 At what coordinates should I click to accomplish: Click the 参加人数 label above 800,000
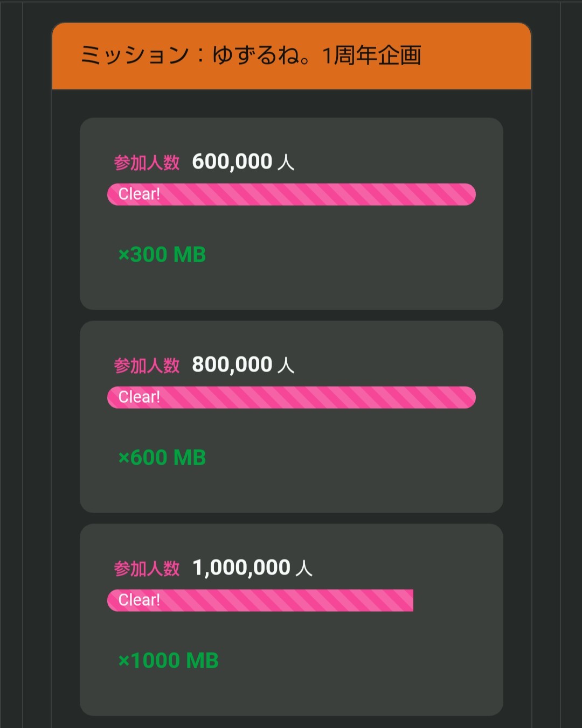tap(147, 365)
